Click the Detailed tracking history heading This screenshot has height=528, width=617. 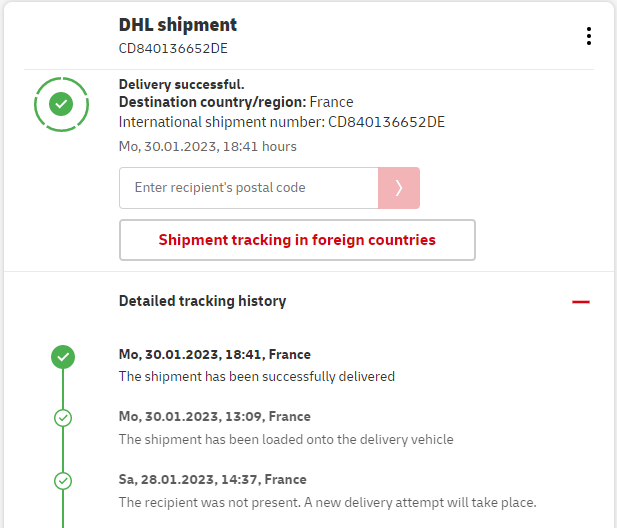(202, 301)
